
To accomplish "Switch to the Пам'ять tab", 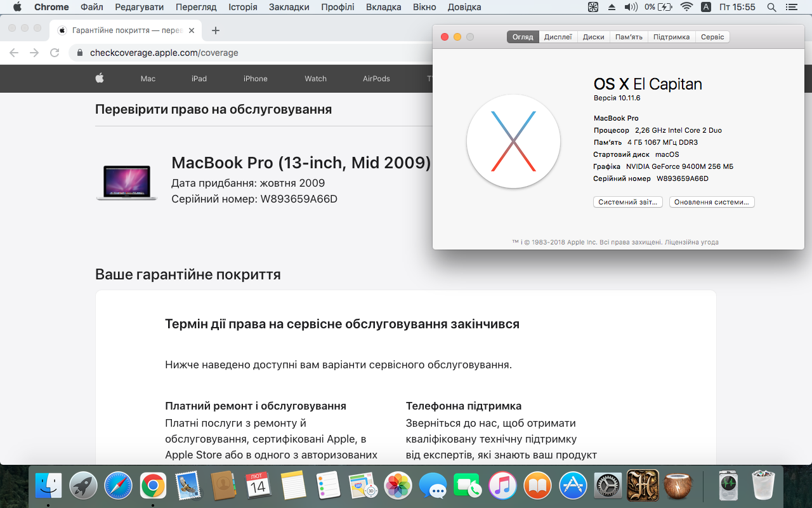I will pyautogui.click(x=629, y=37).
